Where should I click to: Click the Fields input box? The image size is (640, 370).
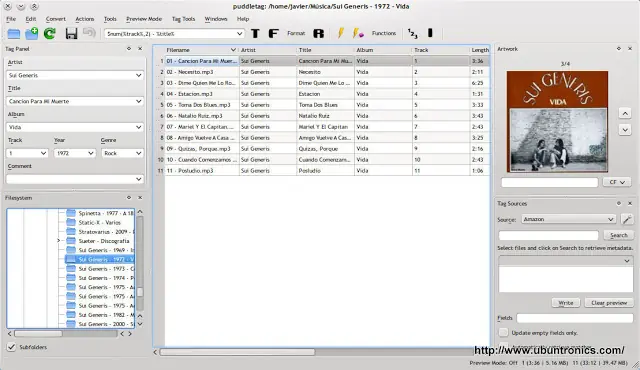575,318
